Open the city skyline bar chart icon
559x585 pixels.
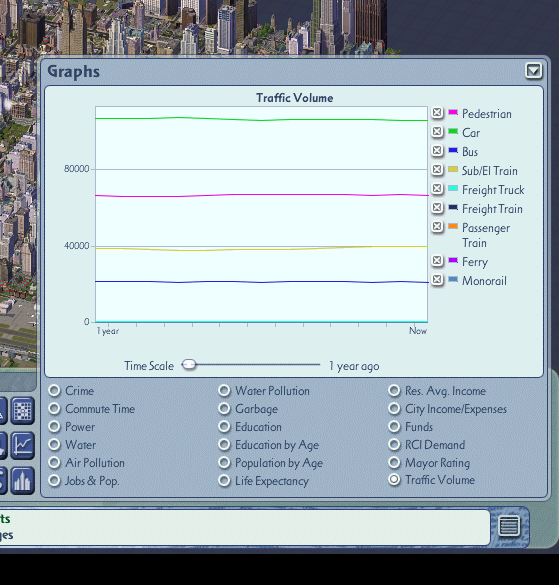pos(22,481)
